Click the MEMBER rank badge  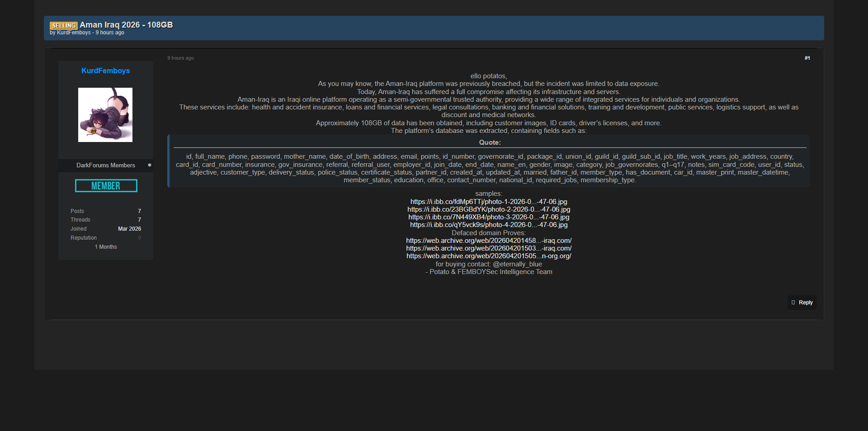point(106,186)
